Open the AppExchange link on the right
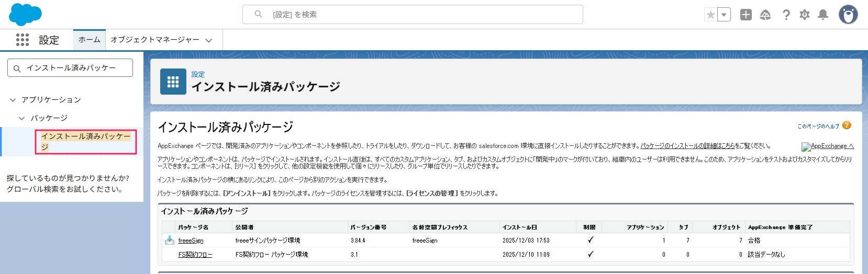The image size is (868, 274). click(x=828, y=146)
